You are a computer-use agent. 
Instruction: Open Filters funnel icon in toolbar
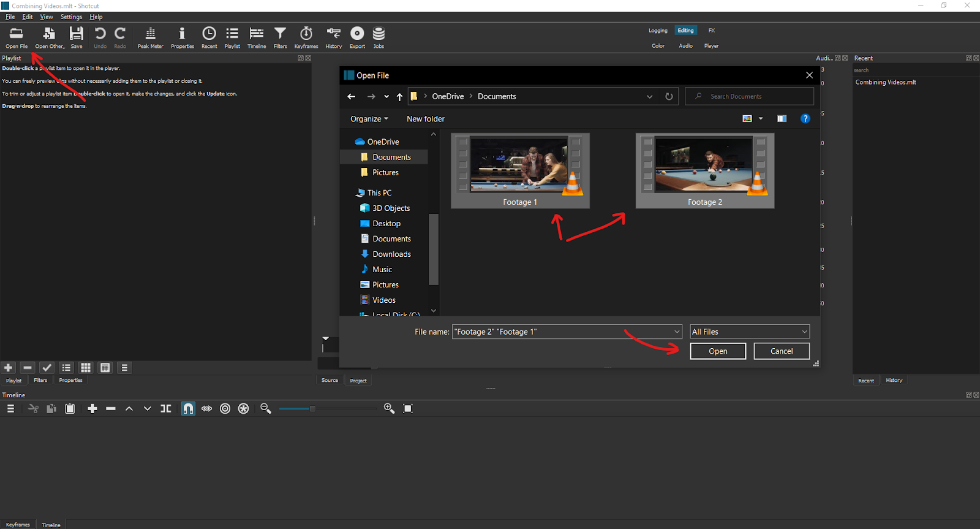pos(280,37)
